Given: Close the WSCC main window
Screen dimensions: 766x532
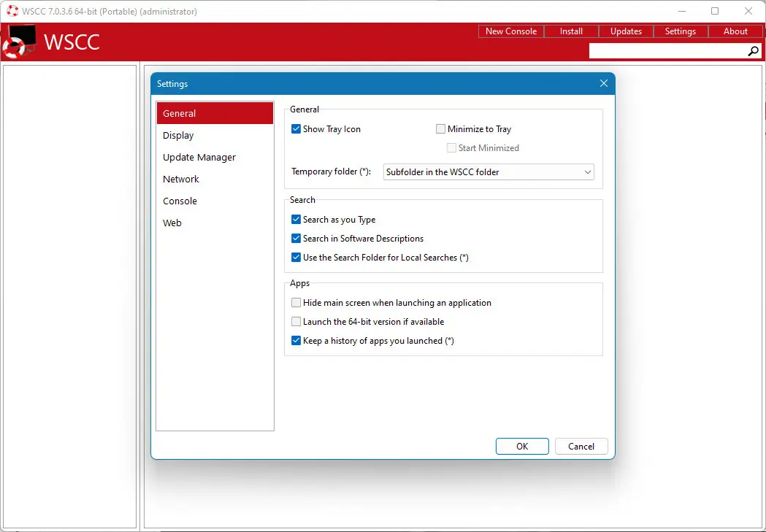Looking at the screenshot, I should coord(748,11).
